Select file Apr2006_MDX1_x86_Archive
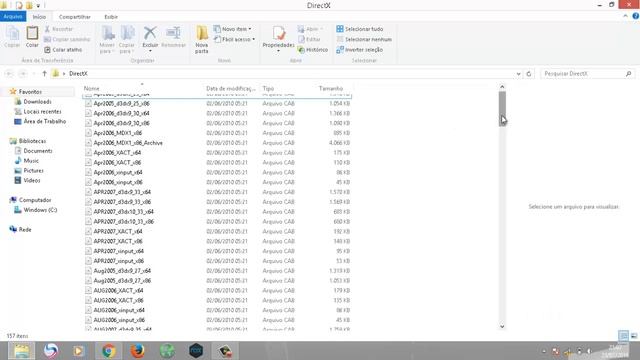The width and height of the screenshot is (640, 360). (128, 143)
